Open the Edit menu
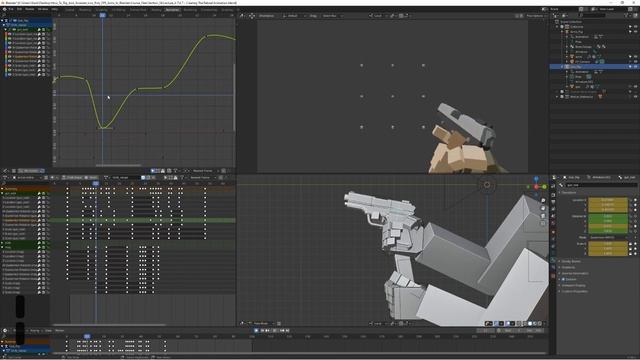The image size is (640, 360). point(19,9)
